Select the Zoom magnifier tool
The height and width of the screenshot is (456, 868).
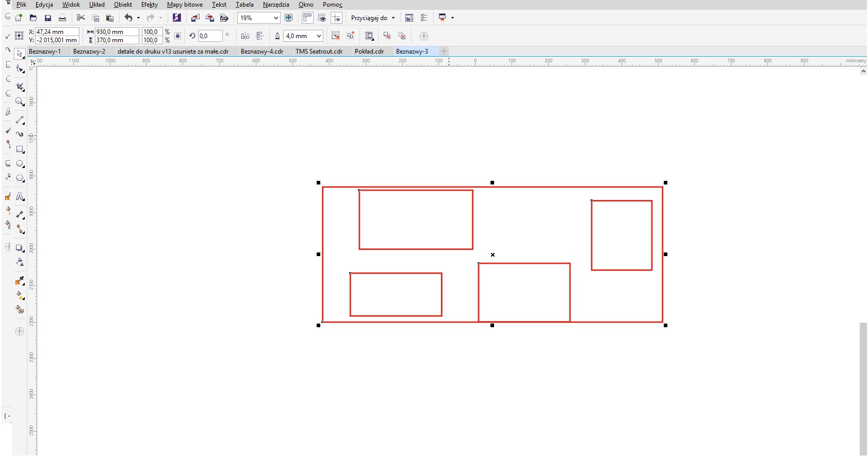pyautogui.click(x=20, y=102)
